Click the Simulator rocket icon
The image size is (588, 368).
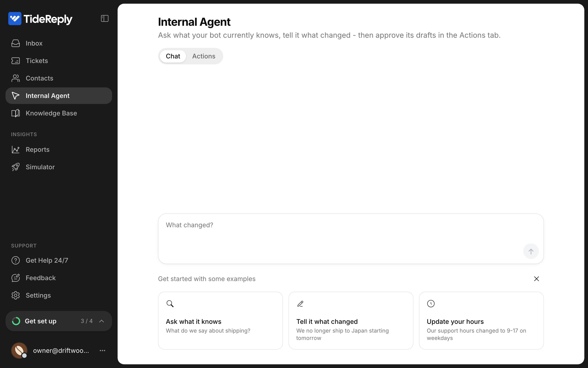(x=16, y=167)
